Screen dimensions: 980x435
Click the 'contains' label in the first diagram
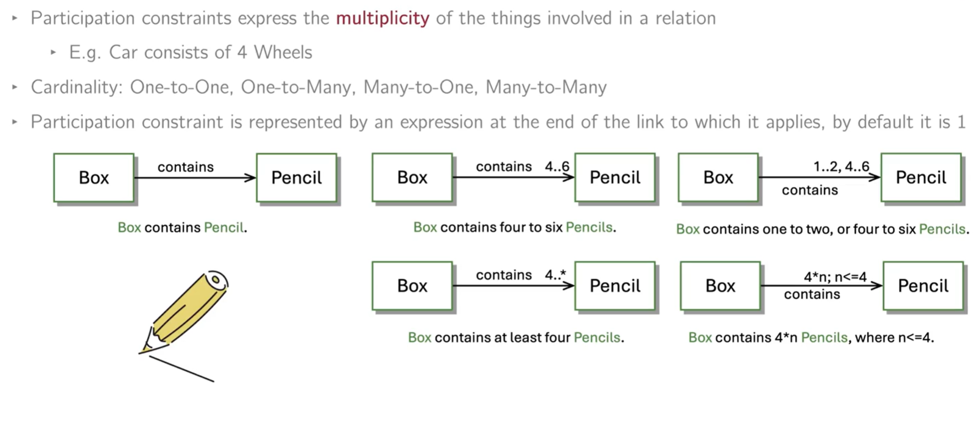click(186, 167)
